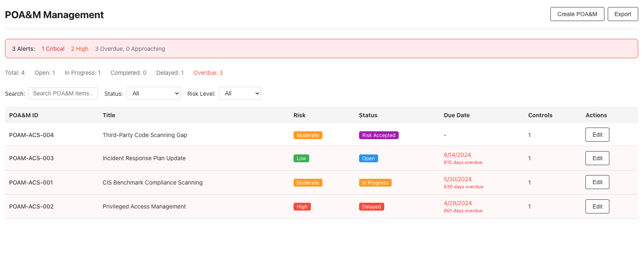644x263 pixels.
Task: Click the Create POA&M button
Action: [x=577, y=14]
